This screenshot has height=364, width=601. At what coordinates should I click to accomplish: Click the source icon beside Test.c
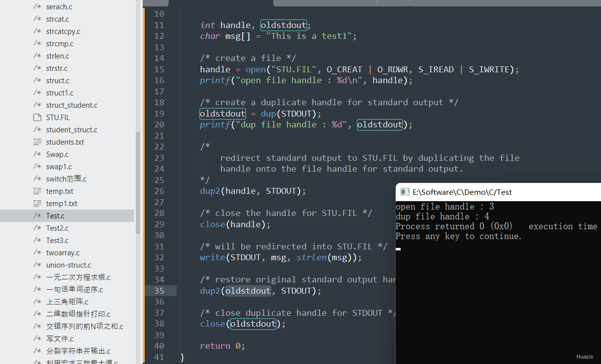[x=37, y=216]
